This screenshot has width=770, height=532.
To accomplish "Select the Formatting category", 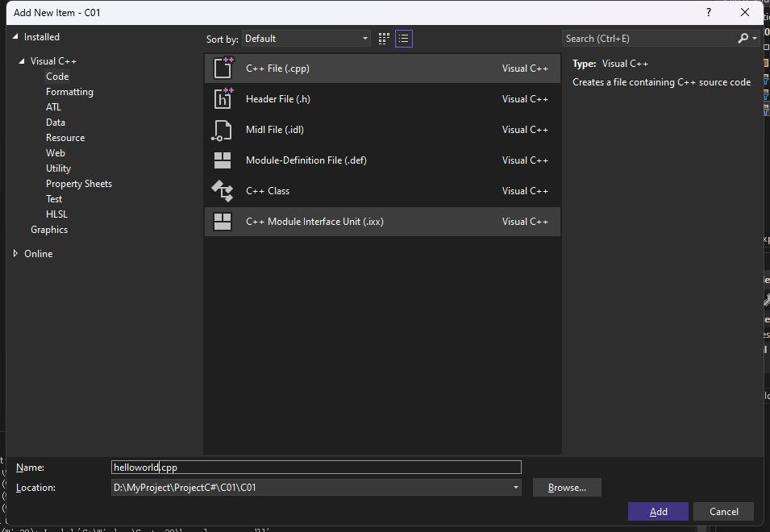I will 69,92.
